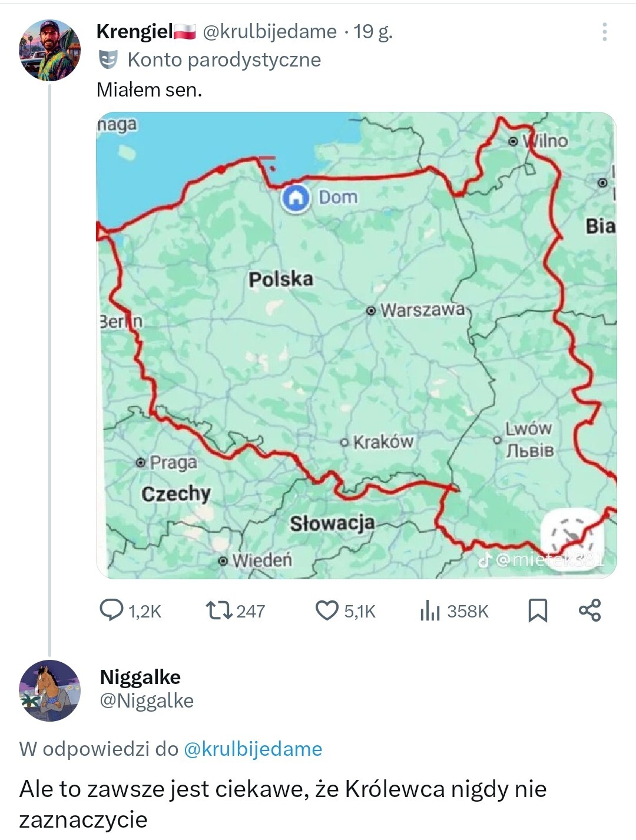
Task: Open Krengiel's profile avatar
Action: (49, 49)
